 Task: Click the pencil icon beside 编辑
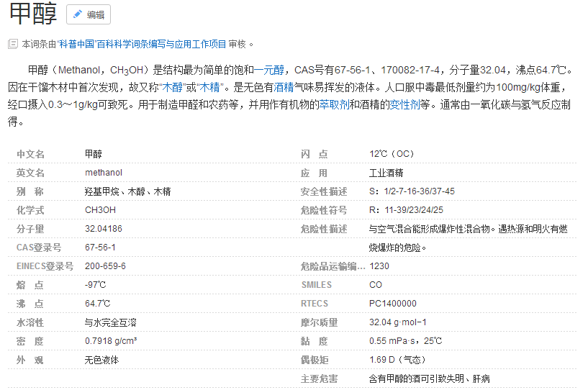[78, 14]
